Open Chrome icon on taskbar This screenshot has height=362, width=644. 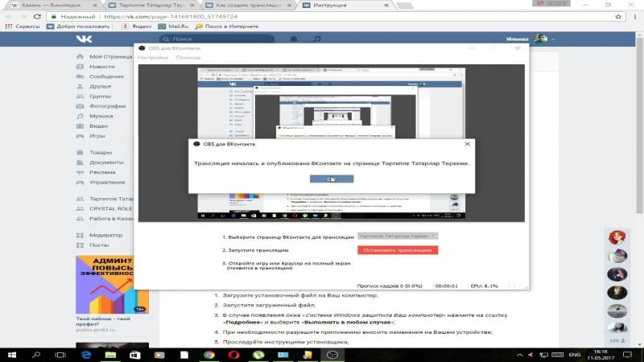point(209,355)
